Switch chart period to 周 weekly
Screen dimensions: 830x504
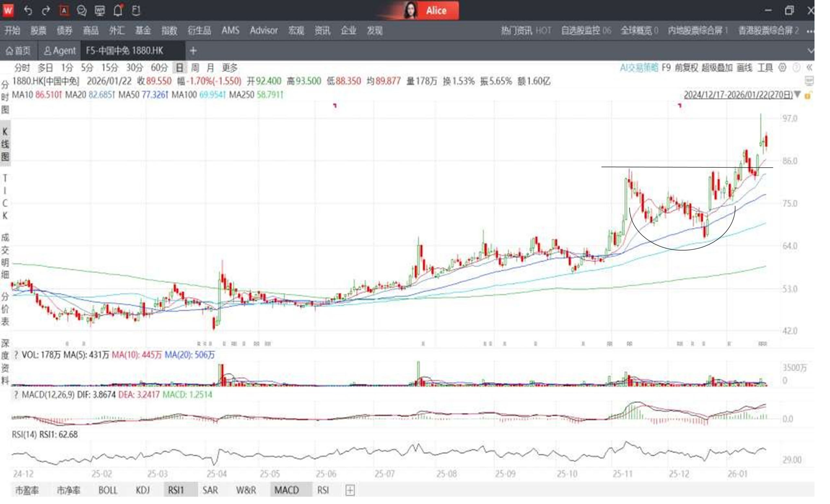195,68
